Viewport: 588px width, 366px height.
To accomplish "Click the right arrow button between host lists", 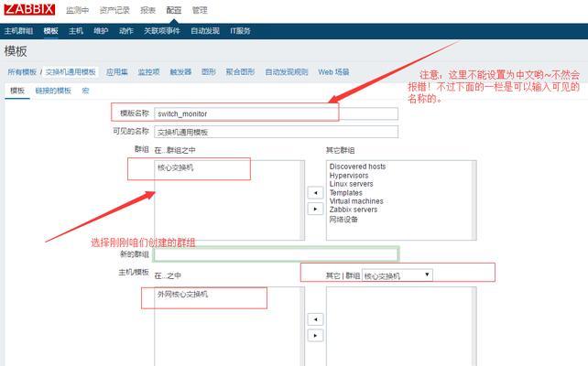I will [315, 335].
